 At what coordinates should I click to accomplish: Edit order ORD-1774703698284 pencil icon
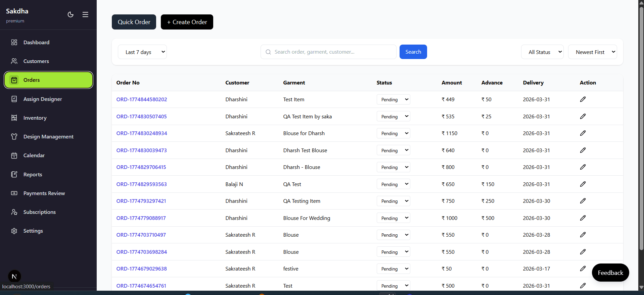(583, 252)
